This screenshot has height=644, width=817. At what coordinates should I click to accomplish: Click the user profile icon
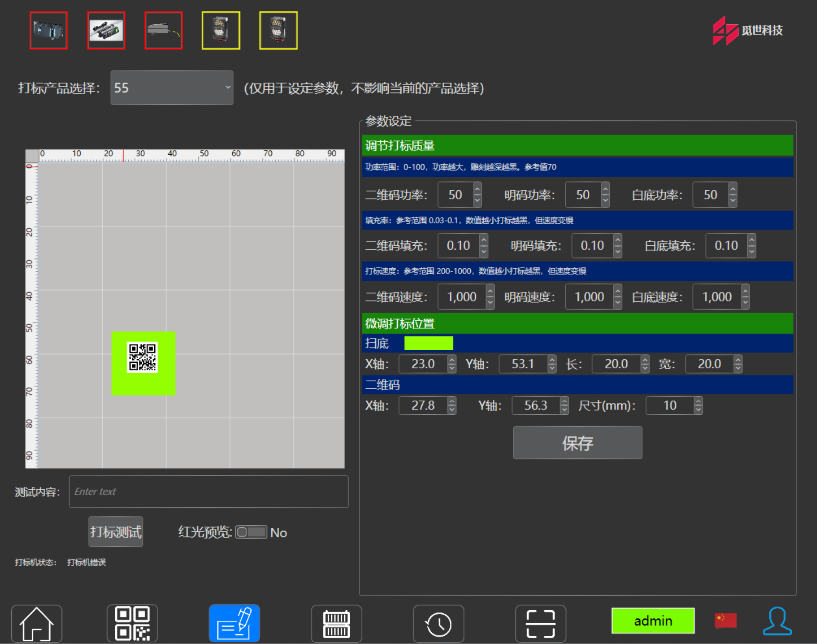pos(777,621)
